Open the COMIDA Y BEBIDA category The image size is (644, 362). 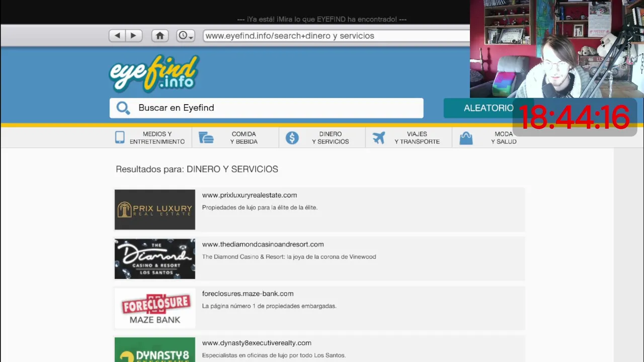(x=244, y=138)
